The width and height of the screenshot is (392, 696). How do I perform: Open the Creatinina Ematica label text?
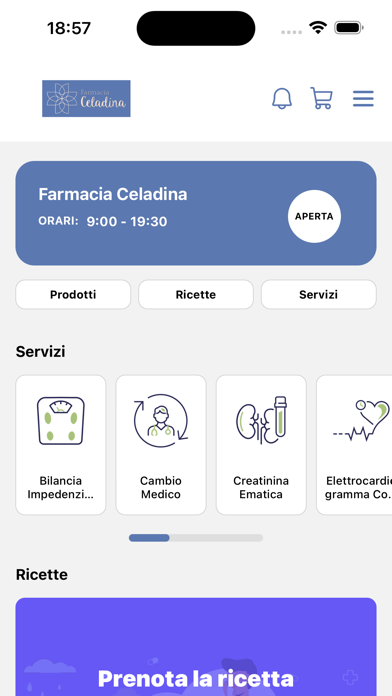pyautogui.click(x=261, y=487)
